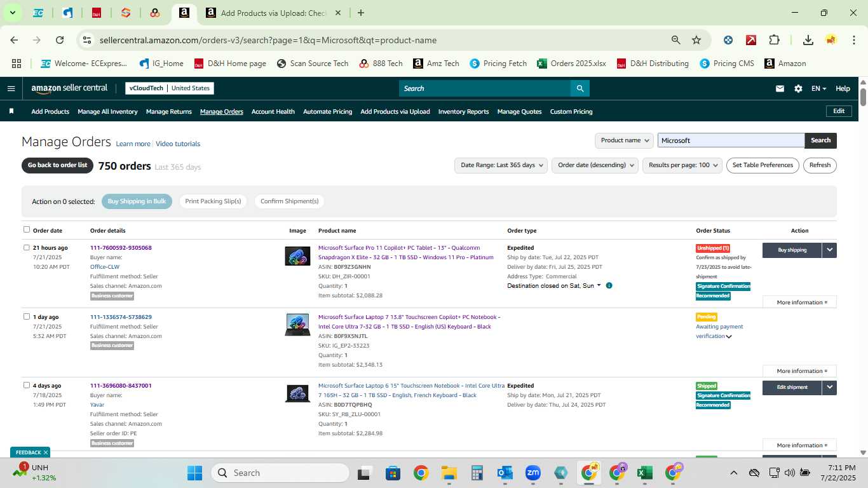Go back with browser back arrow
This screenshot has height=488, width=868.
tap(14, 40)
